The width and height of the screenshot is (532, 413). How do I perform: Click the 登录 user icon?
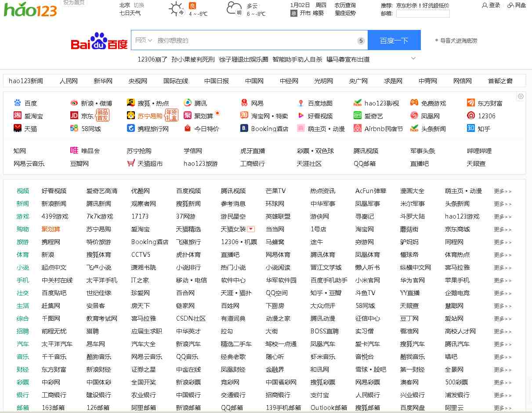[485, 6]
